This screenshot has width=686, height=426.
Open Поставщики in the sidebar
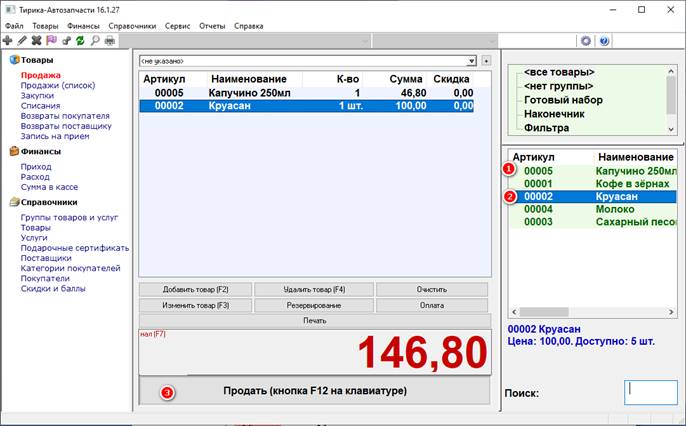tap(46, 258)
